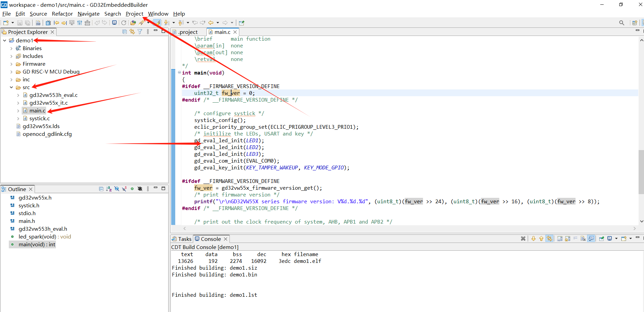This screenshot has height=312, width=644.
Task: Click Collapse All in Project Explorer
Action: (x=124, y=32)
